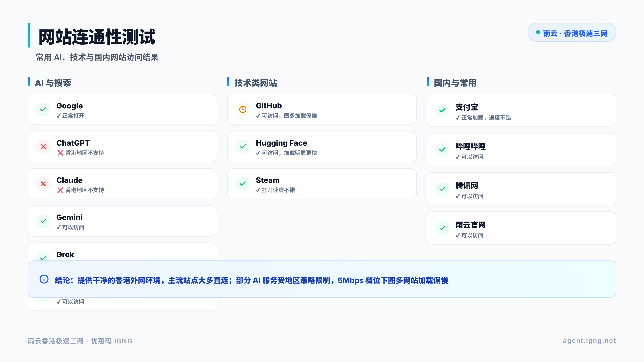
Task: Click the green check icon beside Google
Action: tap(43, 109)
